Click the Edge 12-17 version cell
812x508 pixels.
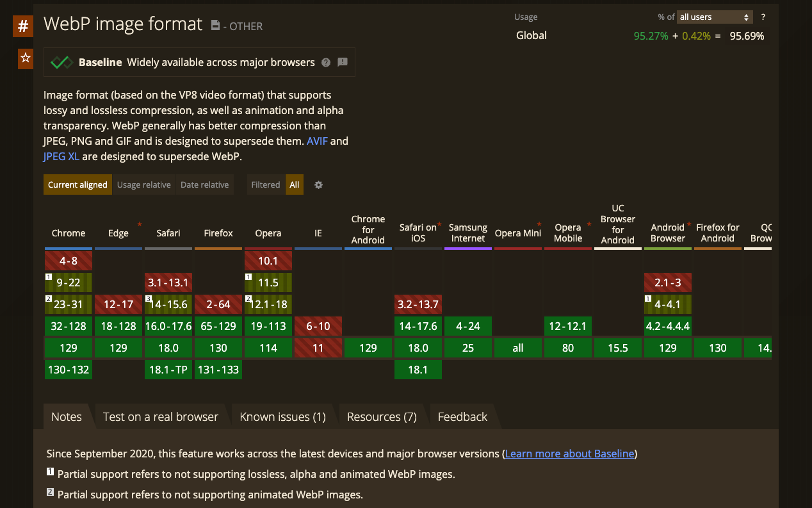point(118,304)
